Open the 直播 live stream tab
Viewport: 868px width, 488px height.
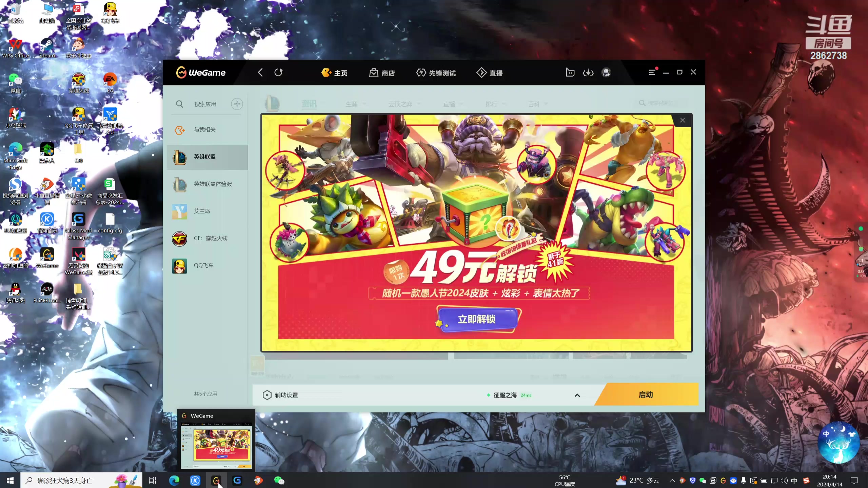pyautogui.click(x=490, y=73)
